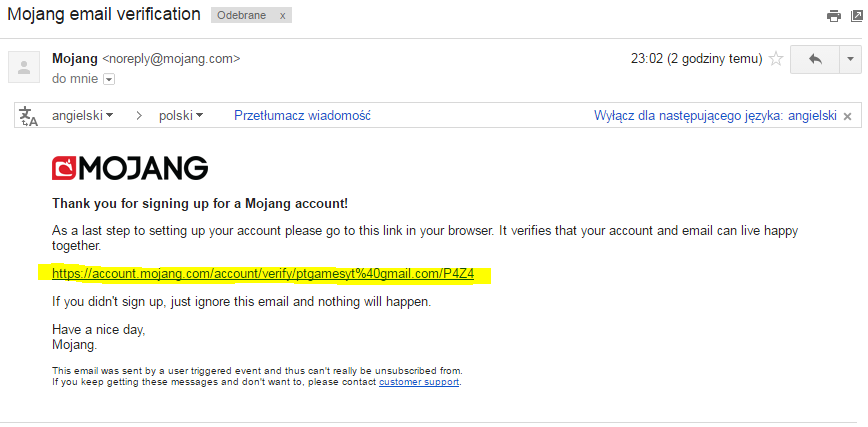Image resolution: width=868 pixels, height=427 pixels.
Task: Open the highlighted Mojang account verification link
Action: [263, 274]
